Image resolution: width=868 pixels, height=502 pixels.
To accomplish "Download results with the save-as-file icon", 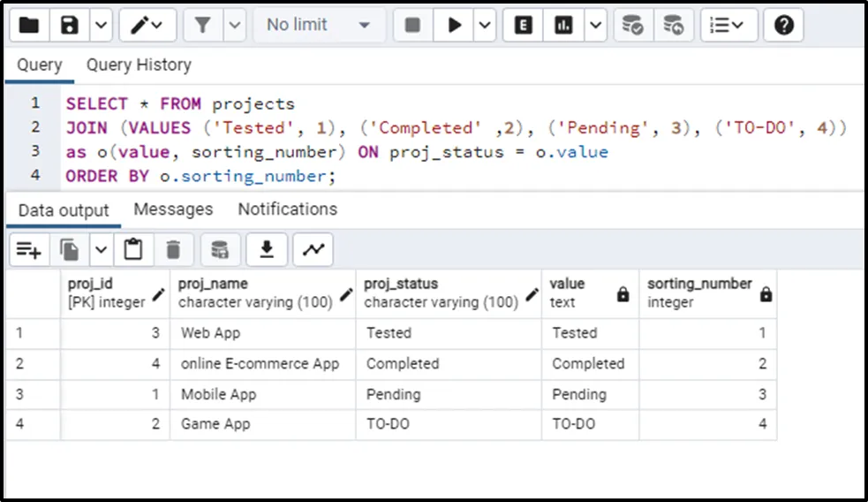I will click(x=266, y=251).
